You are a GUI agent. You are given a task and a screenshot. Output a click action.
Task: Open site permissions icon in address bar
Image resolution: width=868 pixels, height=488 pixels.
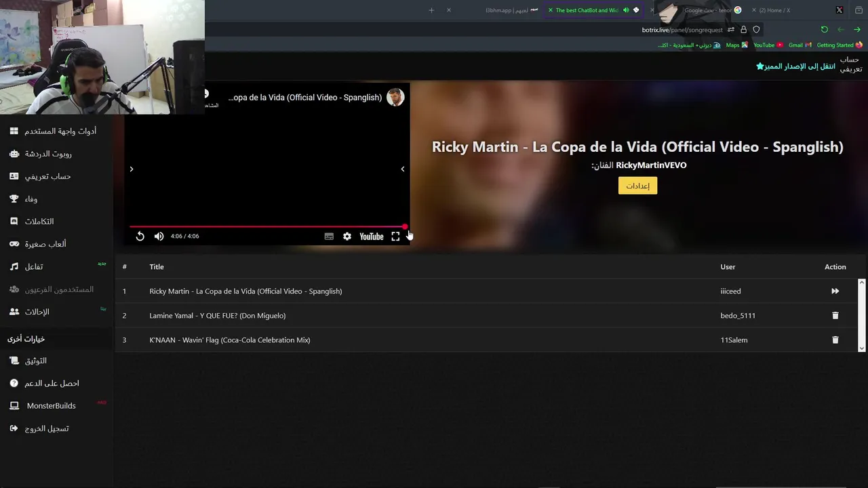click(730, 30)
